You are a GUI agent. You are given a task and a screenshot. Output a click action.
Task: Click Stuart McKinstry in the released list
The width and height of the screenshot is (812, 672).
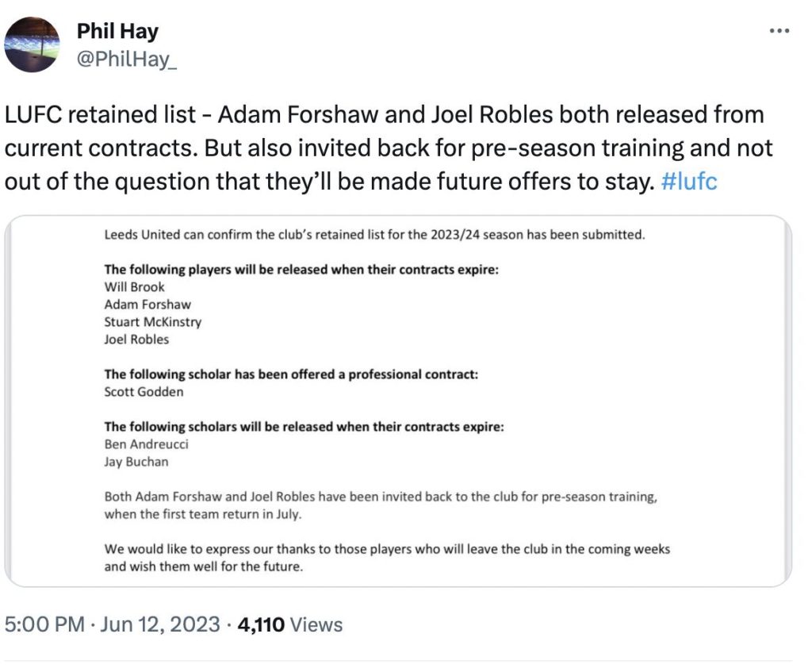(x=153, y=322)
